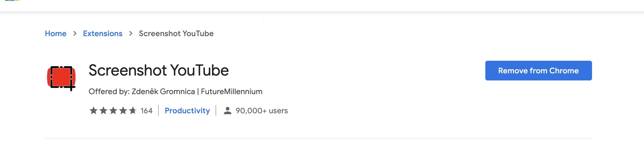The image size is (644, 145).
Task: Click the chevron after Home breadcrumb
Action: 75,33
